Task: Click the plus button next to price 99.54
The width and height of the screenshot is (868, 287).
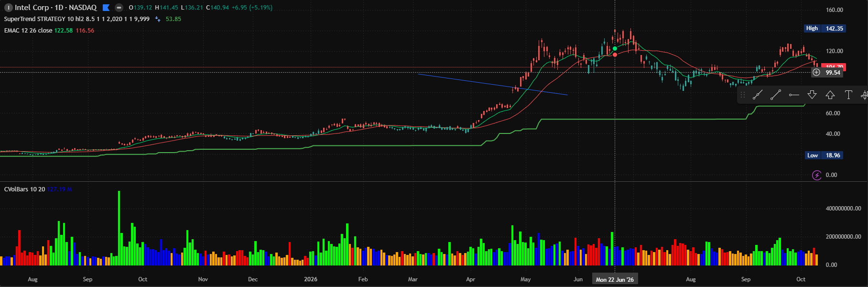Action: (x=816, y=72)
